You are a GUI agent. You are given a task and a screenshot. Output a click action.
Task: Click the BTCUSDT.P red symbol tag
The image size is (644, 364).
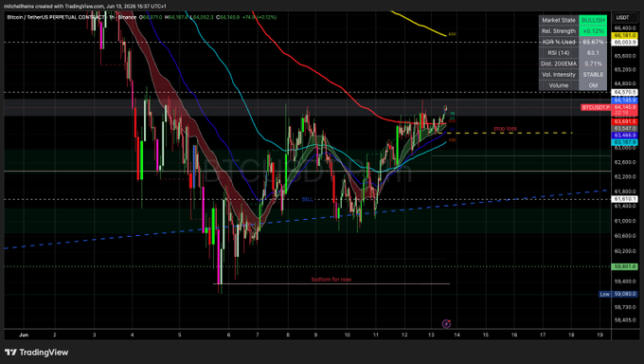tap(595, 107)
